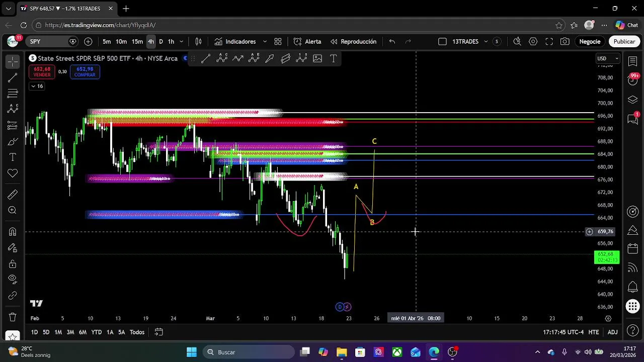Select the 10m timeframe
The image size is (644, 362).
[121, 42]
